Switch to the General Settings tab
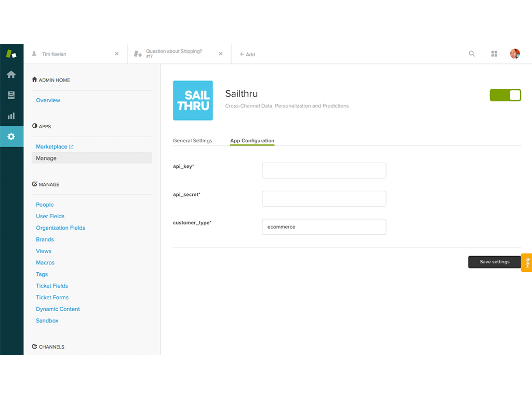 click(193, 140)
